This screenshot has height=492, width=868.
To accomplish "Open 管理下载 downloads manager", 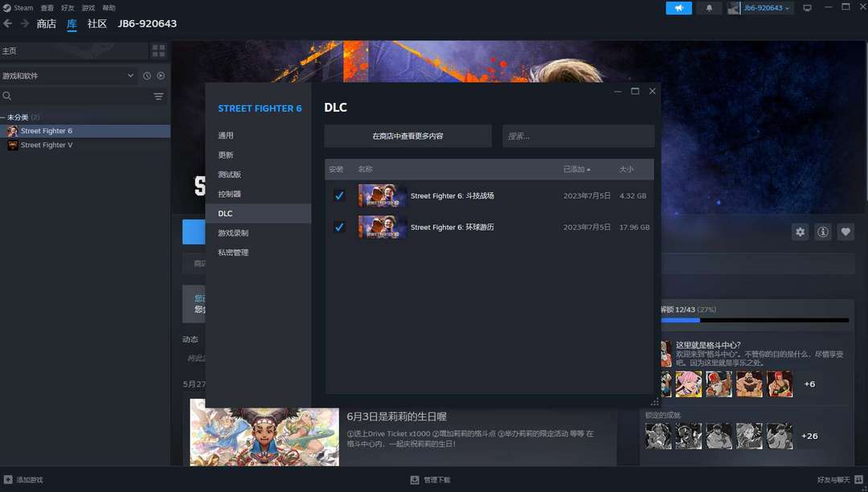I will click(x=430, y=480).
